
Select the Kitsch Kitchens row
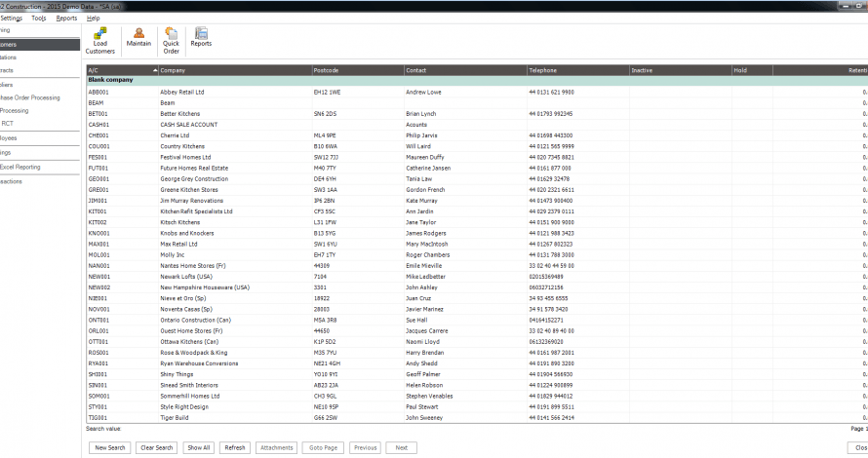pos(477,222)
